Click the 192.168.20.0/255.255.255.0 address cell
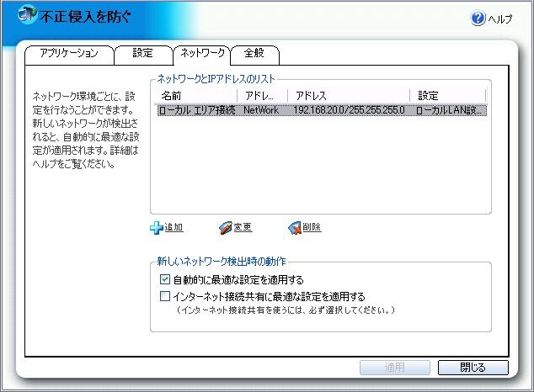The height and width of the screenshot is (392, 534). pos(349,110)
